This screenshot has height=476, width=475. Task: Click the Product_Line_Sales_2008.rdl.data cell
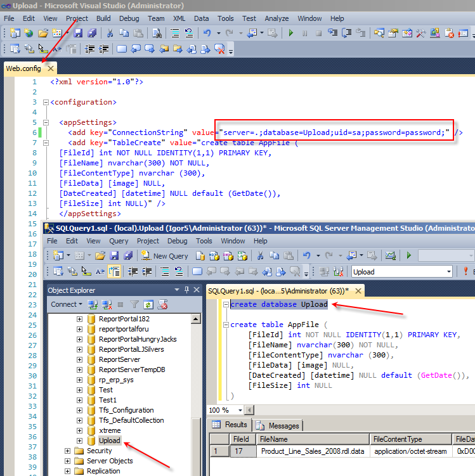(x=313, y=451)
